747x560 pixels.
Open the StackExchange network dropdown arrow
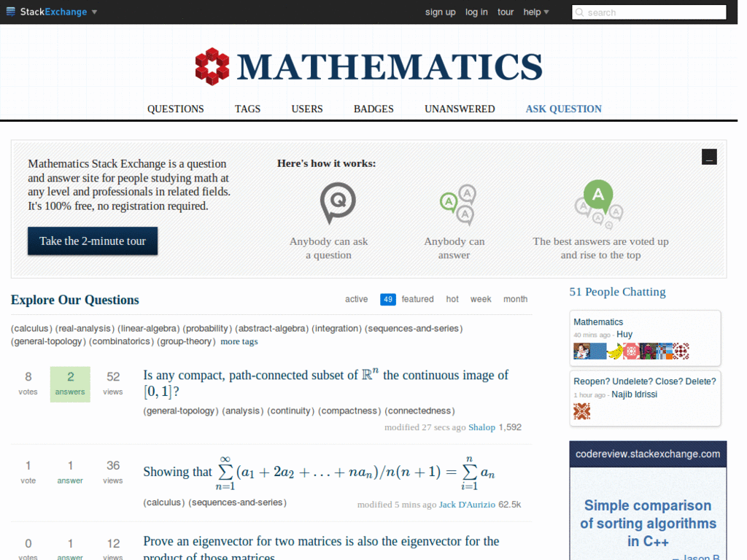coord(94,12)
